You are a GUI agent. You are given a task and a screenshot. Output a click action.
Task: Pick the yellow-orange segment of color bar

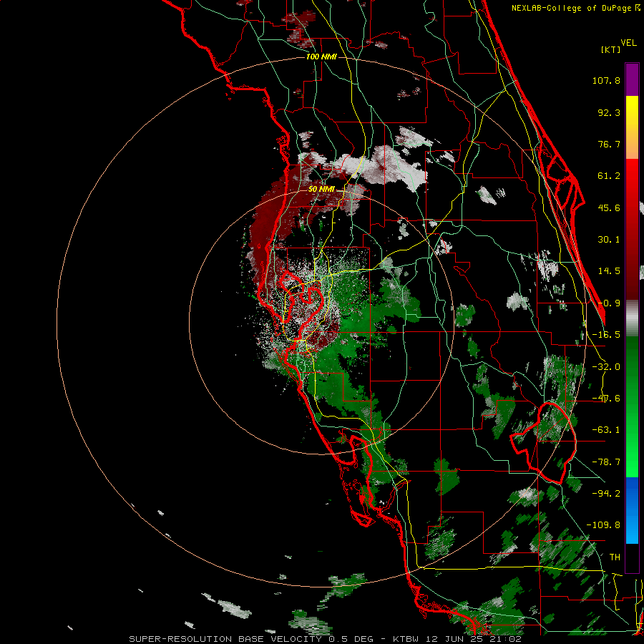click(x=632, y=127)
